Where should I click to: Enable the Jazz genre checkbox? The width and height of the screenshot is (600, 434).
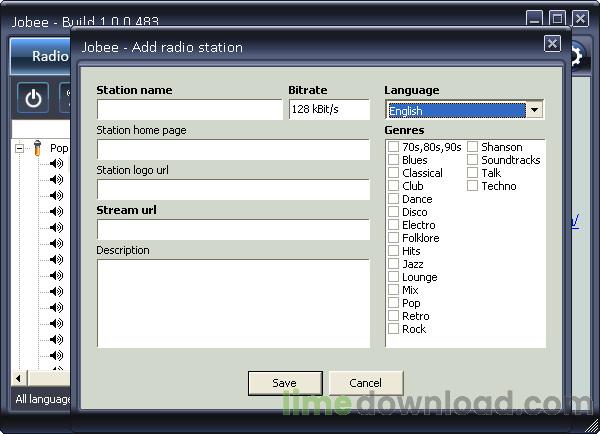pos(393,264)
